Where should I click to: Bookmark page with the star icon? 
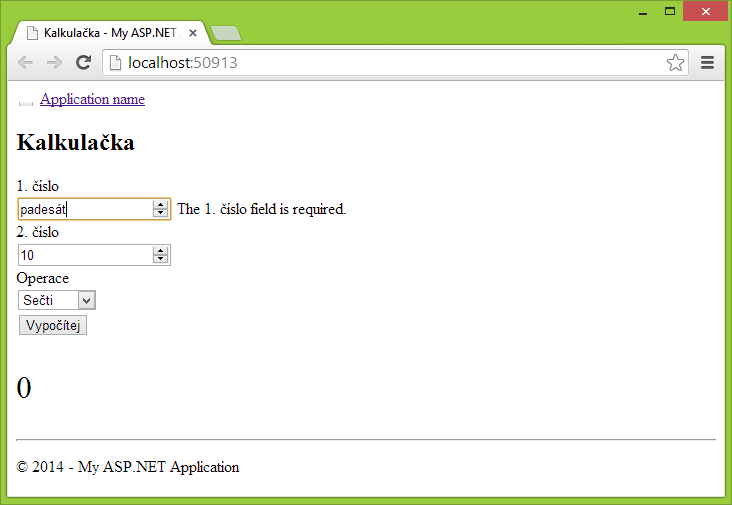coord(675,63)
